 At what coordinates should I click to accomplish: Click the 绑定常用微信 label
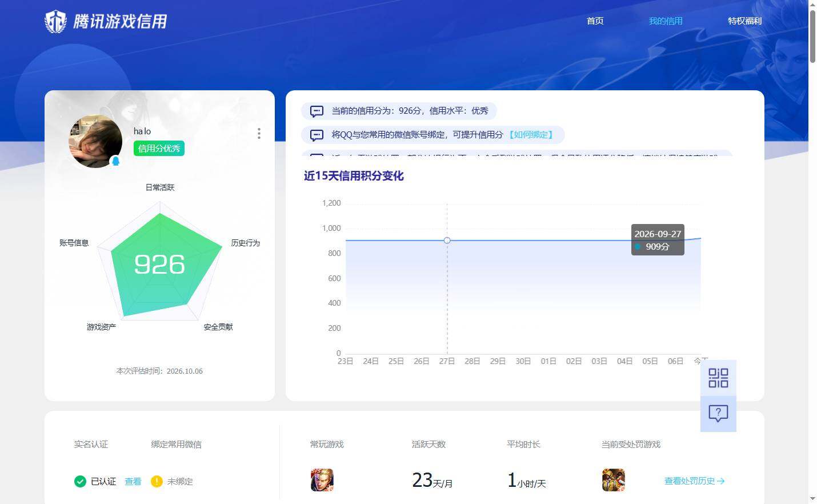[x=177, y=444]
